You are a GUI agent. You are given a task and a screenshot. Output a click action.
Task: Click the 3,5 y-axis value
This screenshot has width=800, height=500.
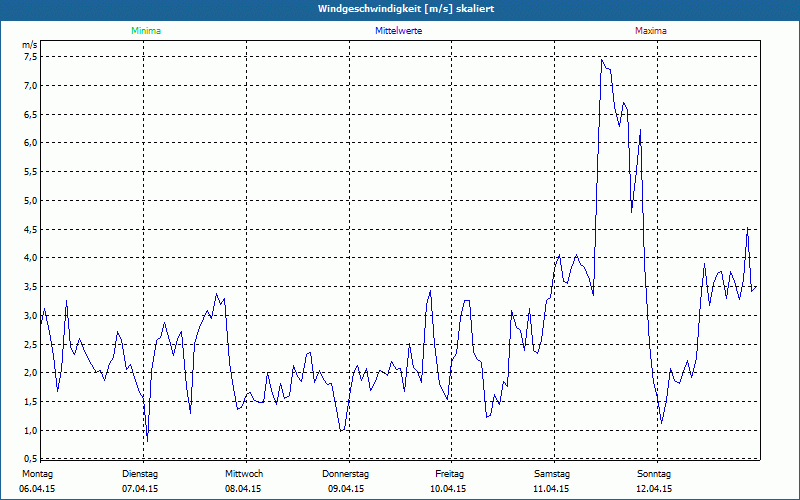pyautogui.click(x=31, y=287)
